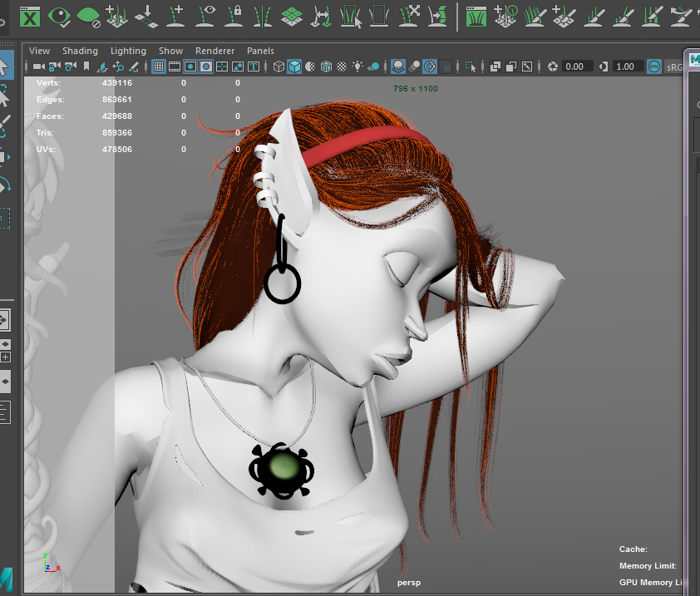Toggle motion blur icon
Screen dimensions: 700x596
click(414, 67)
